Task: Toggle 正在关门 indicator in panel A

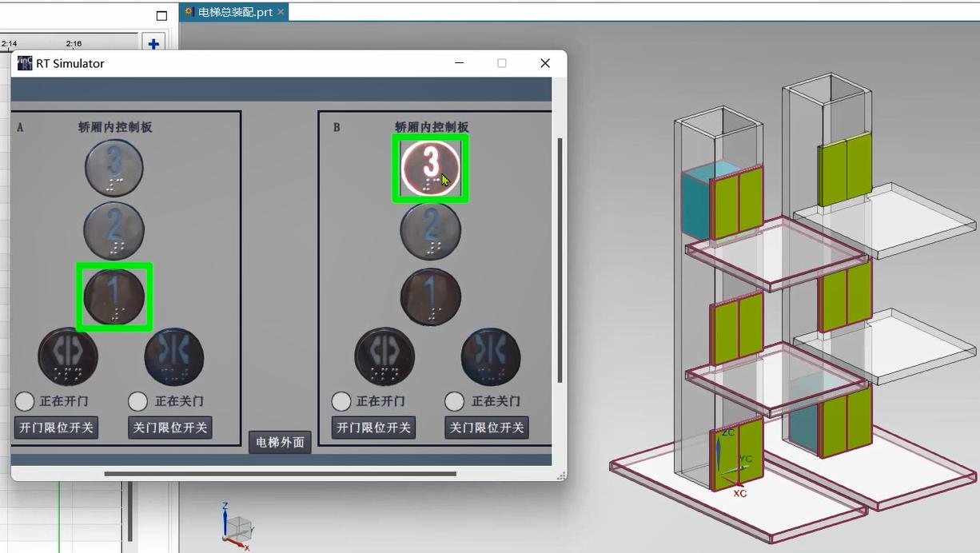Action: (x=138, y=401)
